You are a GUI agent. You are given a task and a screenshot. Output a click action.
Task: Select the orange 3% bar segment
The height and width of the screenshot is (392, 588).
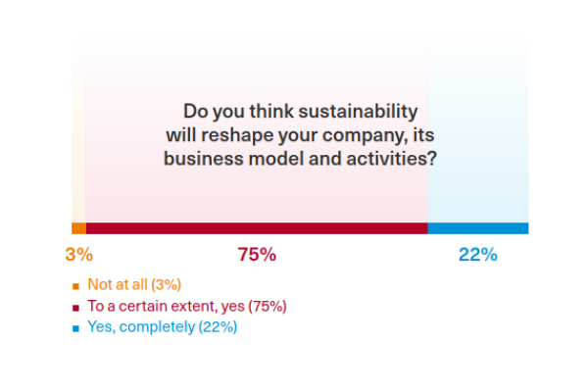(78, 228)
